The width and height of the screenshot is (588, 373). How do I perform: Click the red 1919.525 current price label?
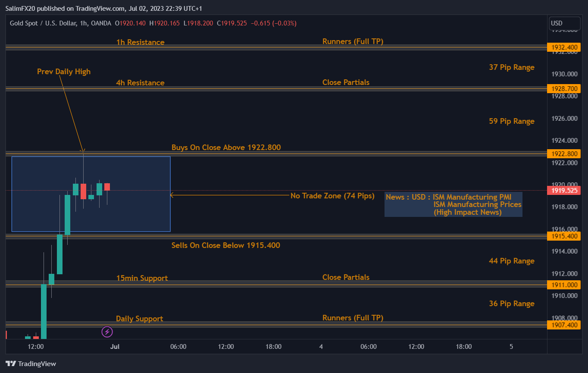(564, 190)
